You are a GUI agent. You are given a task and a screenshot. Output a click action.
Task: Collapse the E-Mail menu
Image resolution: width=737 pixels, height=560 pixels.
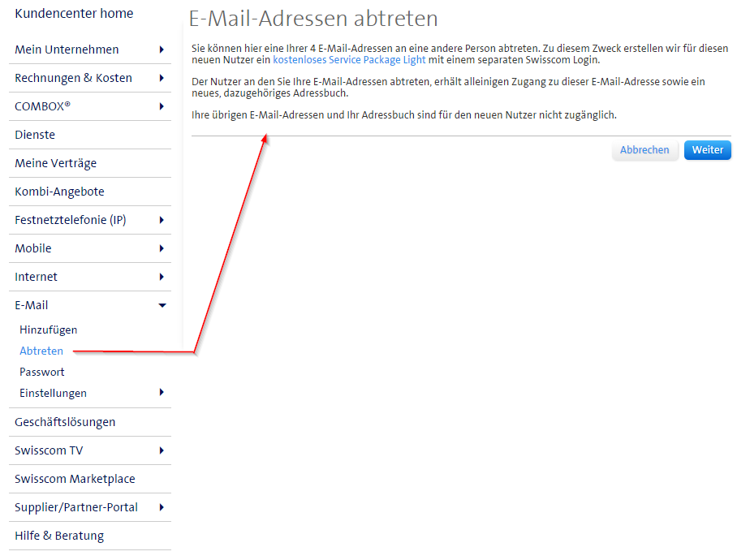click(x=162, y=305)
